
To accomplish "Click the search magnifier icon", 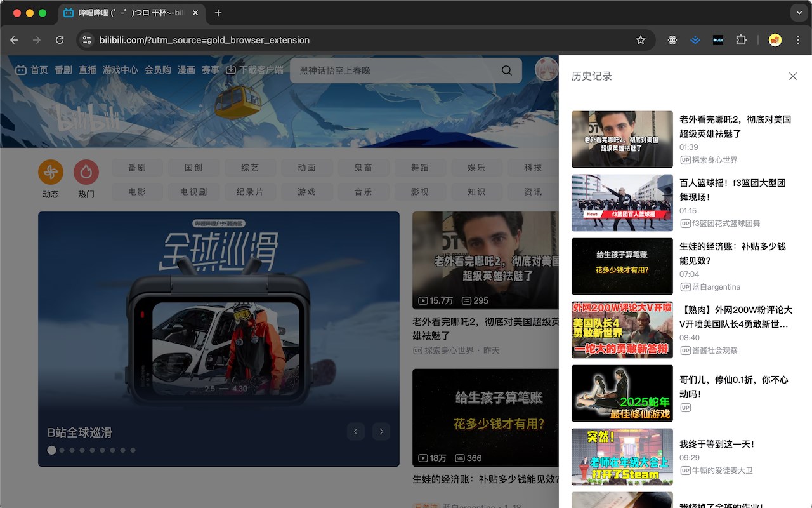I will [507, 70].
